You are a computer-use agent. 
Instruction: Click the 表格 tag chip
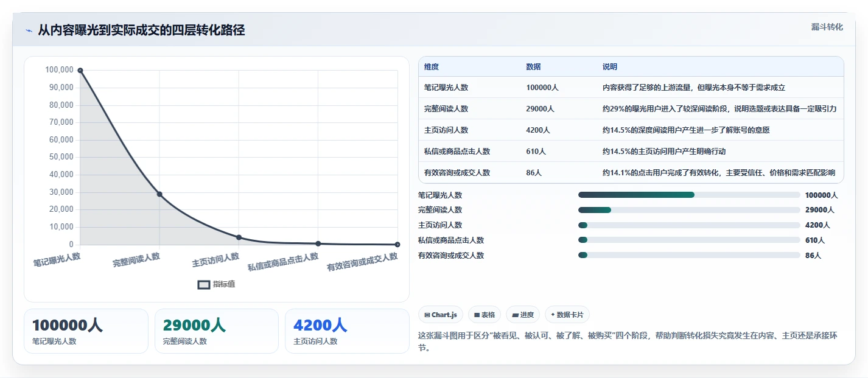(x=485, y=315)
